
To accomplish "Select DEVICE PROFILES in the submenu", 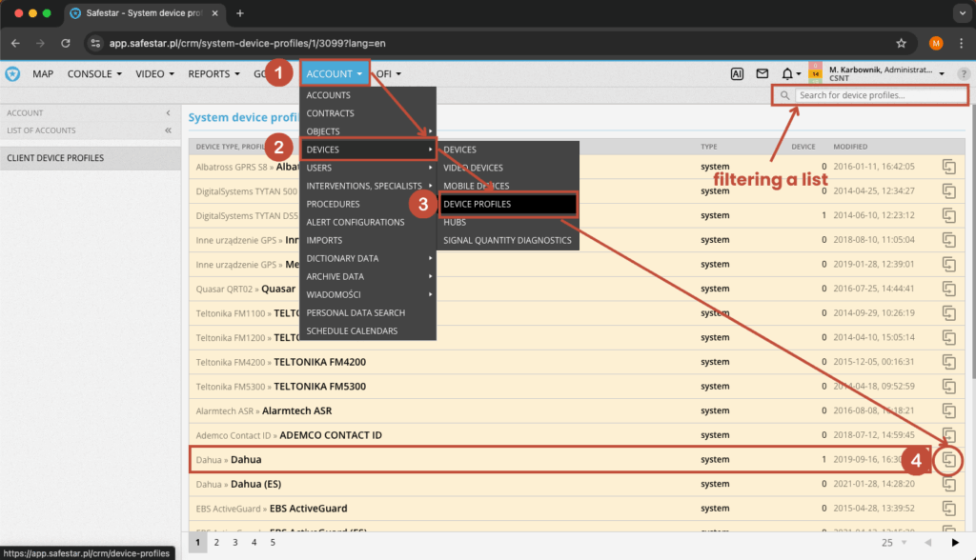I will tap(507, 204).
